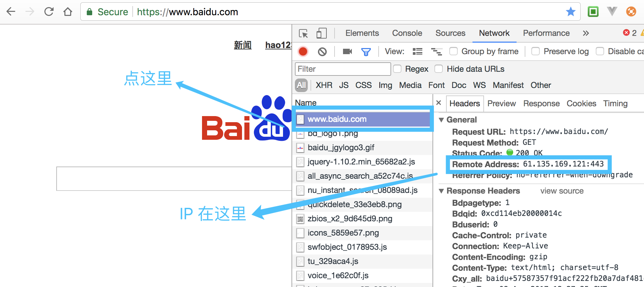Filter requests by Media type
The image size is (644, 287).
(410, 85)
